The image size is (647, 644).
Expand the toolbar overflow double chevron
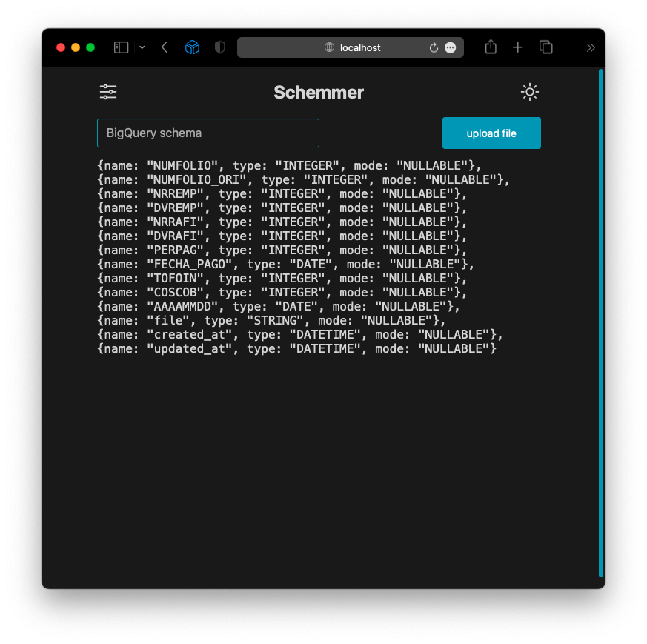click(x=591, y=47)
